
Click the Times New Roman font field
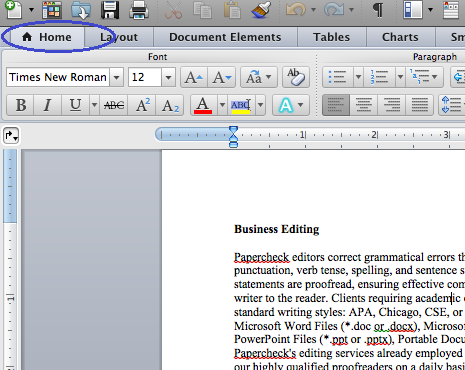tap(58, 77)
